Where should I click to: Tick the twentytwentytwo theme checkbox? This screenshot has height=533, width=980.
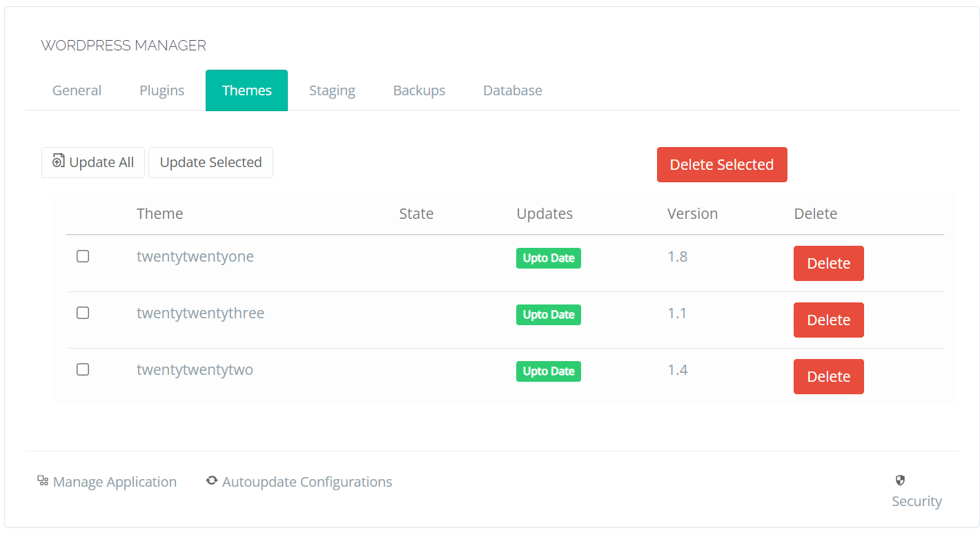point(83,369)
